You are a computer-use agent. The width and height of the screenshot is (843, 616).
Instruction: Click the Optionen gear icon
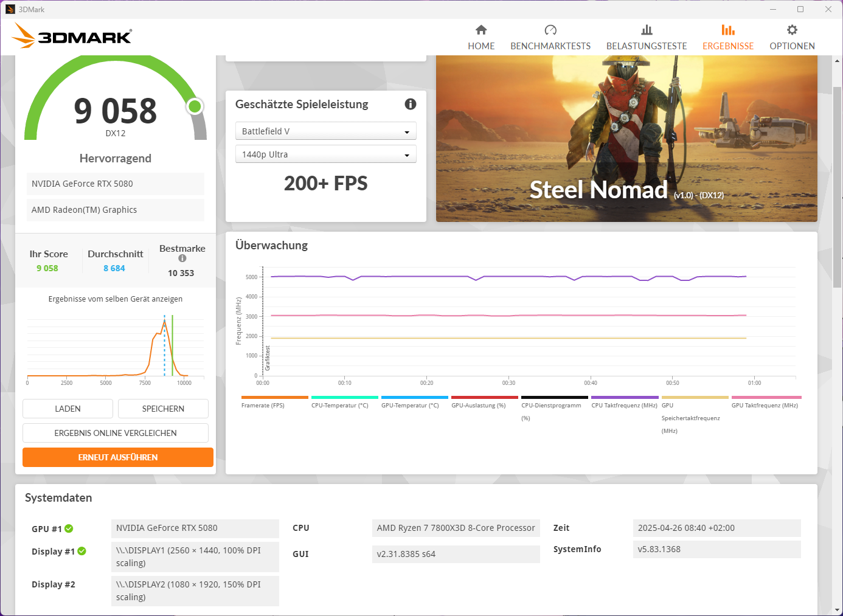pos(792,30)
